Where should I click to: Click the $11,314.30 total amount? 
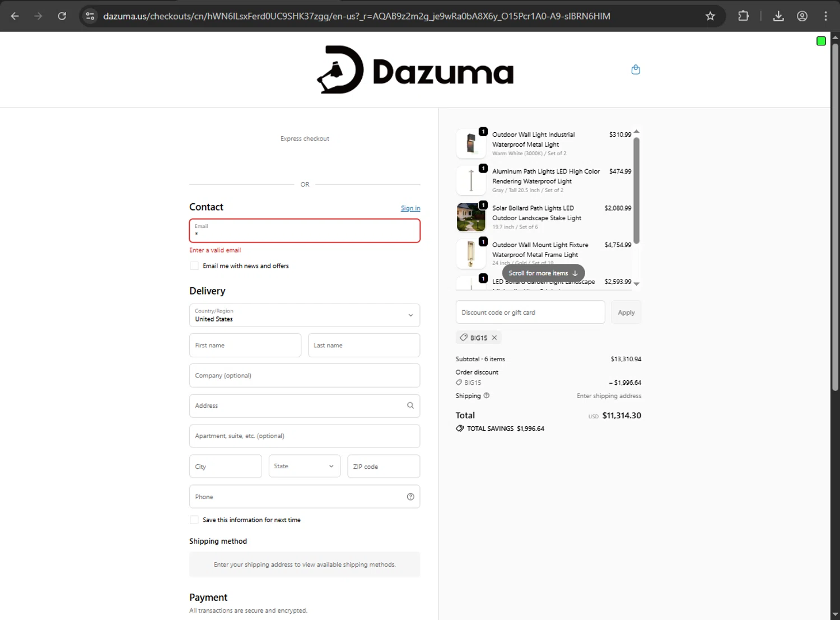(622, 416)
